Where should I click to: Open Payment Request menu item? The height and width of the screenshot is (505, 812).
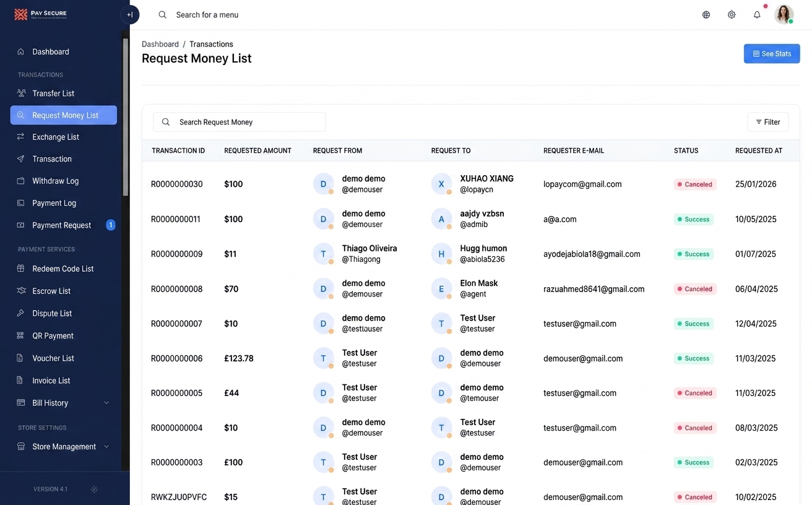click(63, 225)
